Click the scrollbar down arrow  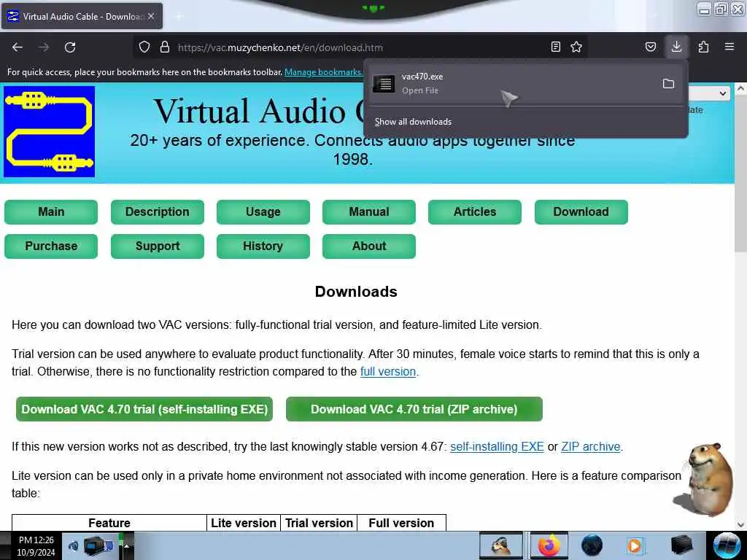point(740,525)
